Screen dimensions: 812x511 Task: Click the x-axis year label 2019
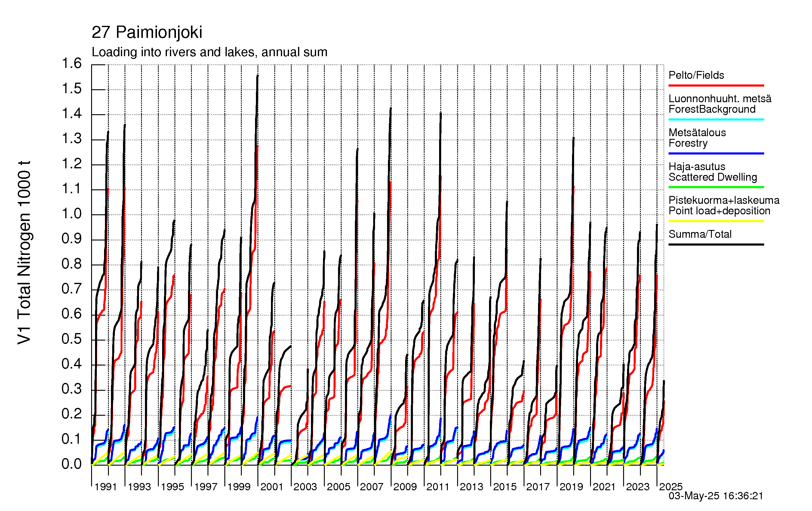[571, 487]
